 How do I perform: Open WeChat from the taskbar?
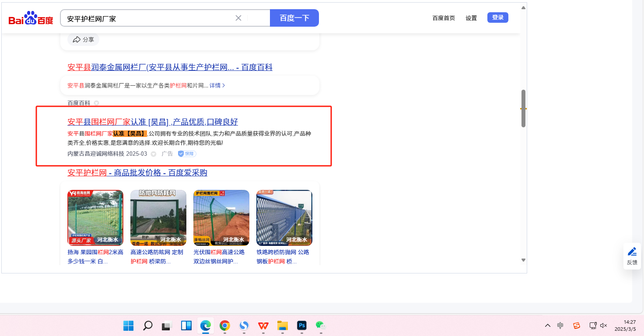(x=321, y=325)
